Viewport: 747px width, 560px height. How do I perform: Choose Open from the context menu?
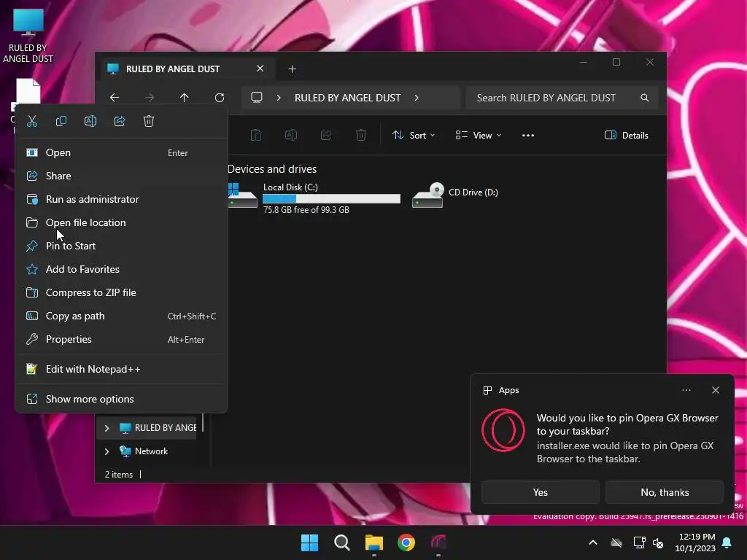point(122,153)
